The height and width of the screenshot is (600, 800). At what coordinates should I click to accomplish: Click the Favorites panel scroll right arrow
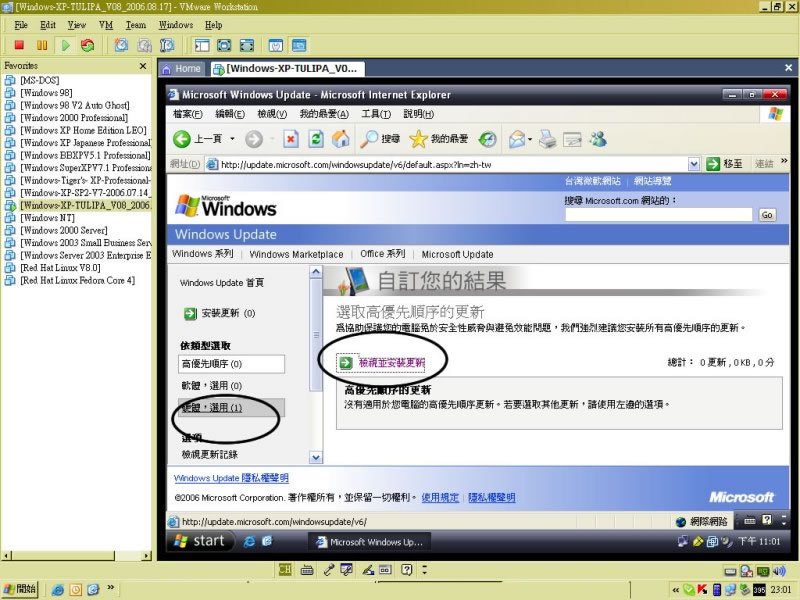[147, 556]
